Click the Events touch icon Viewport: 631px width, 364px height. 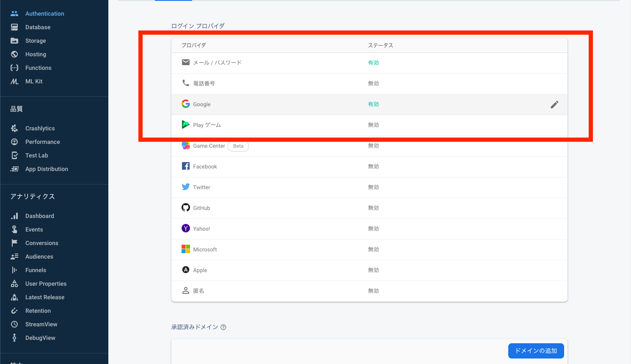pos(14,229)
